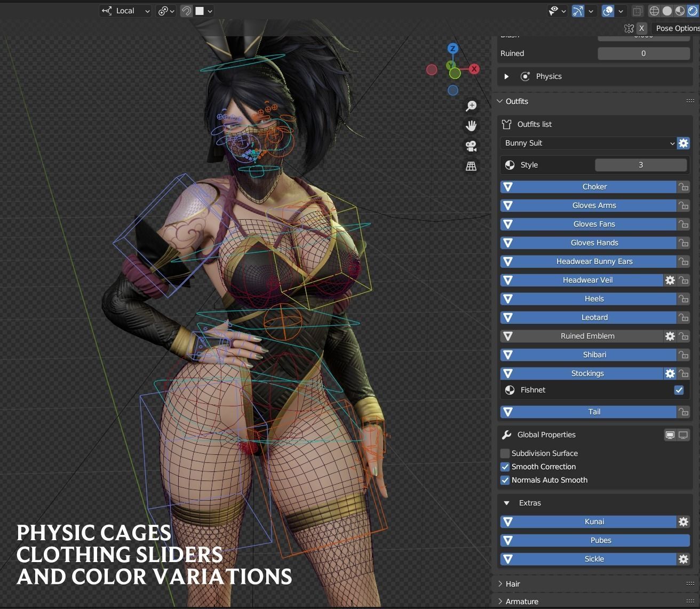The height and width of the screenshot is (609, 700).
Task: Toggle the Headwear Veil outfit piece
Action: coord(582,280)
